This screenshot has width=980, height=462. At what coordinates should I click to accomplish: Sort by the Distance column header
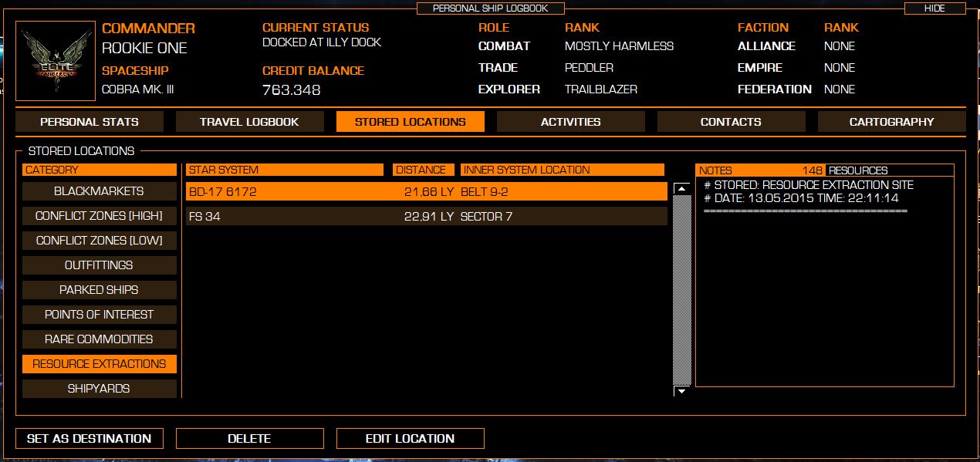(424, 170)
